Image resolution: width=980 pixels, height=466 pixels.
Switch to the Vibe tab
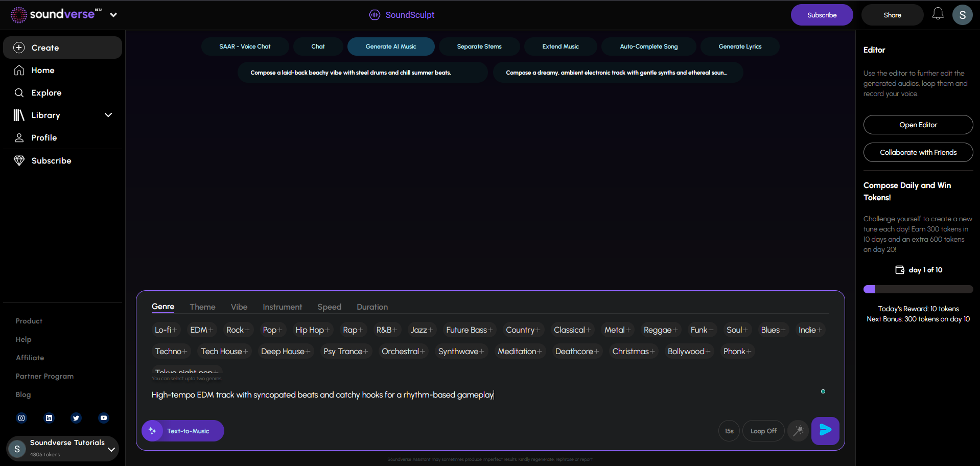(x=239, y=307)
